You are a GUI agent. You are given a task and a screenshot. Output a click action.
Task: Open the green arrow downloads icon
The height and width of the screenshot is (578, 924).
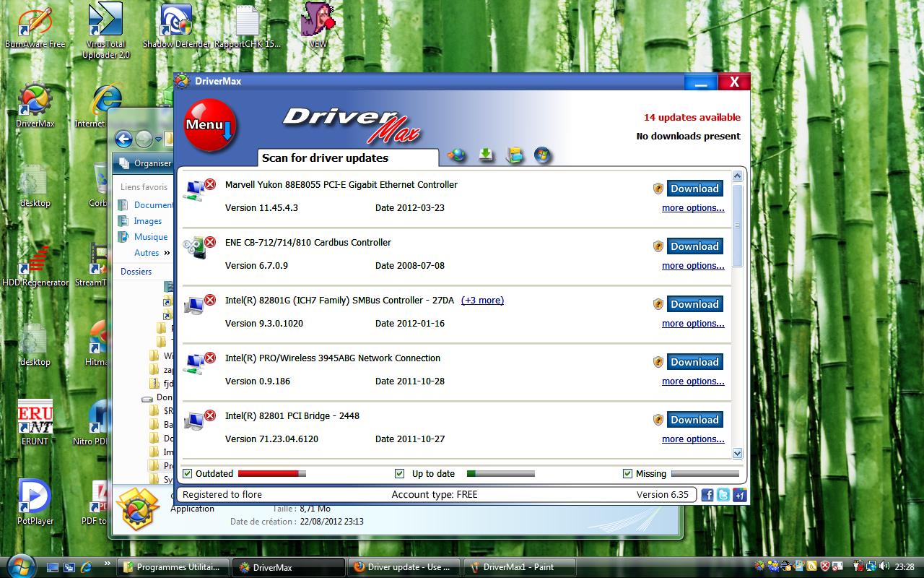coord(486,155)
